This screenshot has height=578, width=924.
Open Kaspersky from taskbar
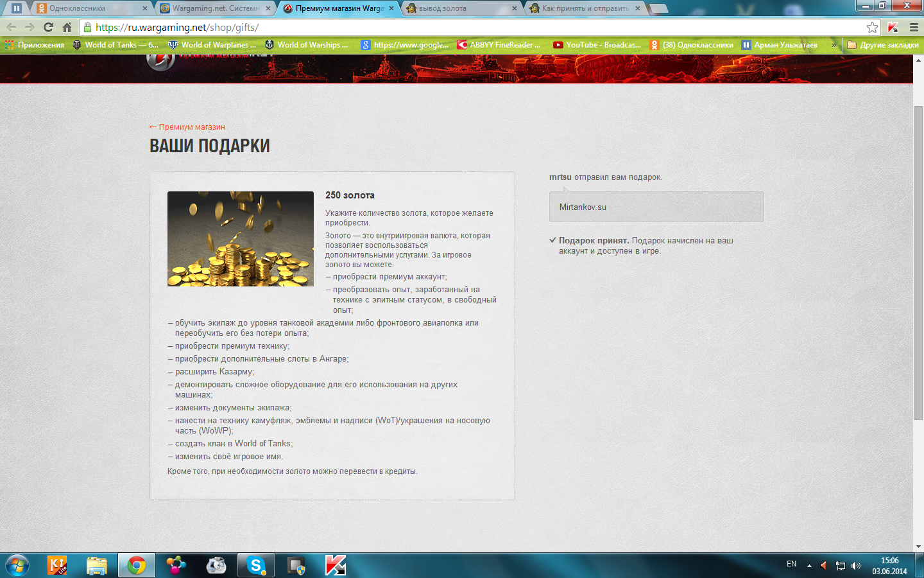[335, 565]
